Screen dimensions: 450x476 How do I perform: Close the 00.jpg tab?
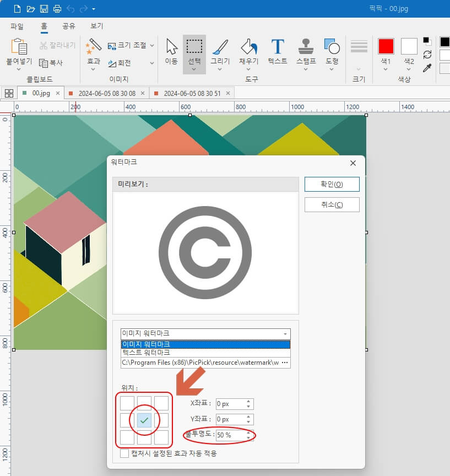tap(58, 93)
